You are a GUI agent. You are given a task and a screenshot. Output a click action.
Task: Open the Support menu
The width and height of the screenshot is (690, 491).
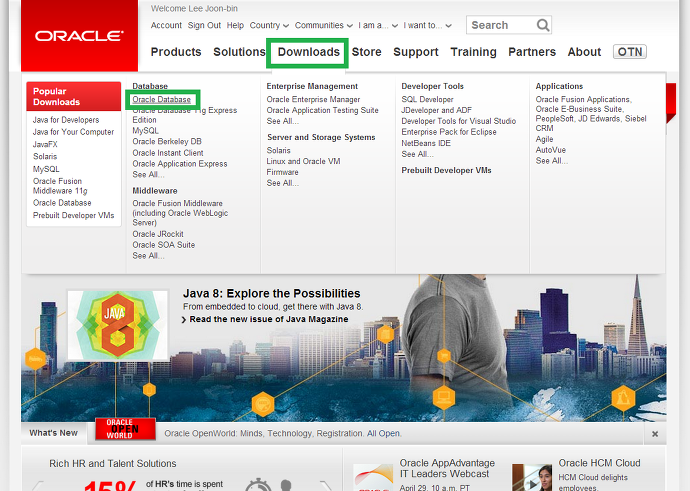point(416,52)
